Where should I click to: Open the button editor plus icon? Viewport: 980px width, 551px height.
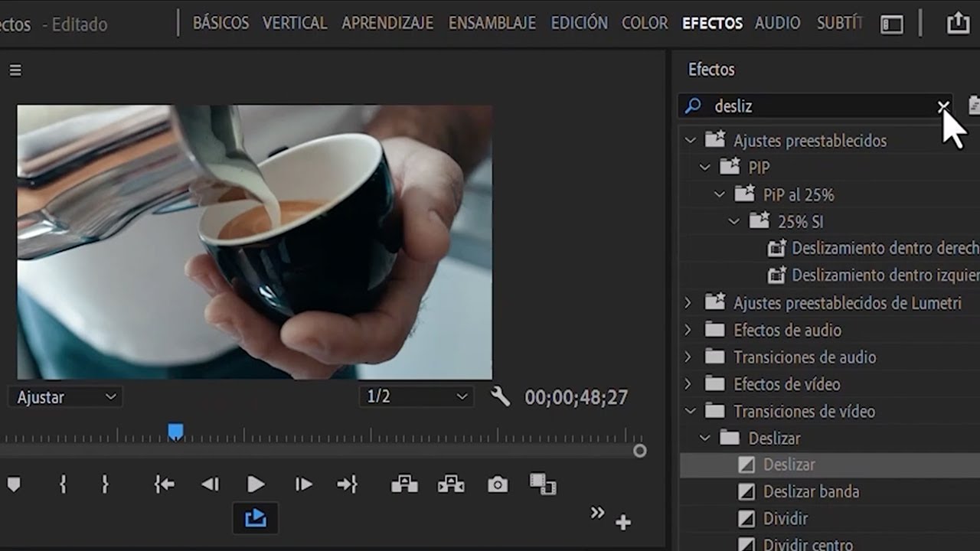click(x=623, y=523)
